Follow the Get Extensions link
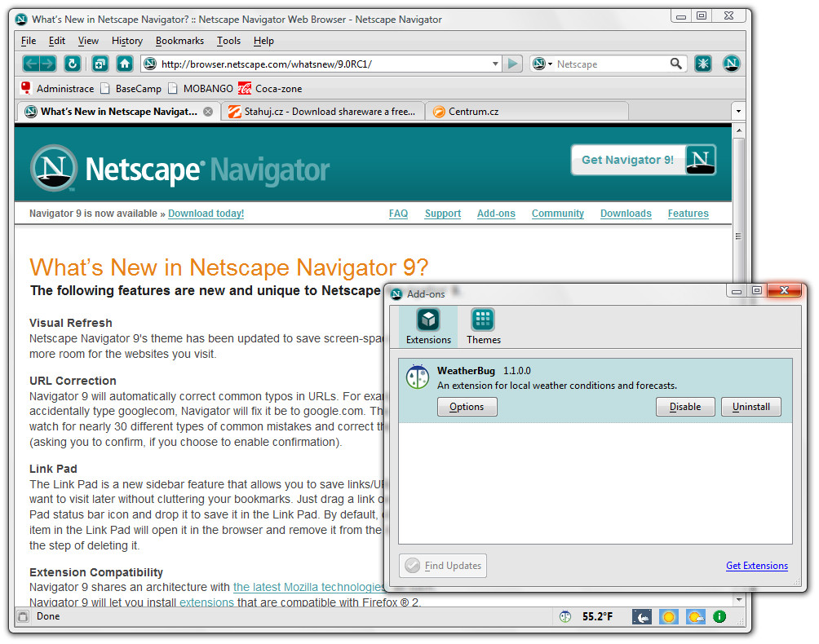The height and width of the screenshot is (644, 819). pos(757,566)
